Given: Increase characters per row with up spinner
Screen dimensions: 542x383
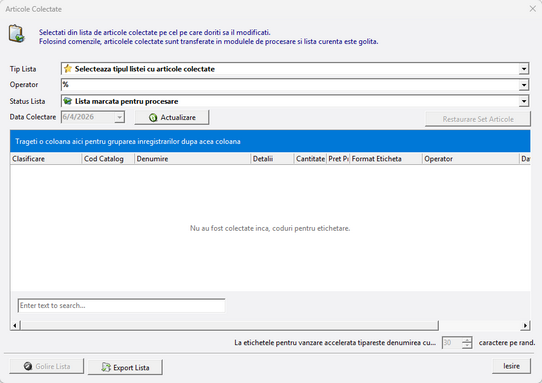Looking at the screenshot, I should pyautogui.click(x=467, y=340).
